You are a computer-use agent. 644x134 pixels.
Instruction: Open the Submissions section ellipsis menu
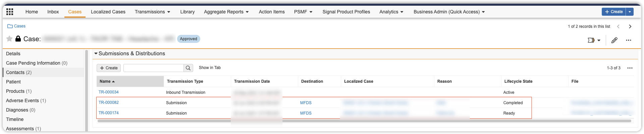[630, 68]
